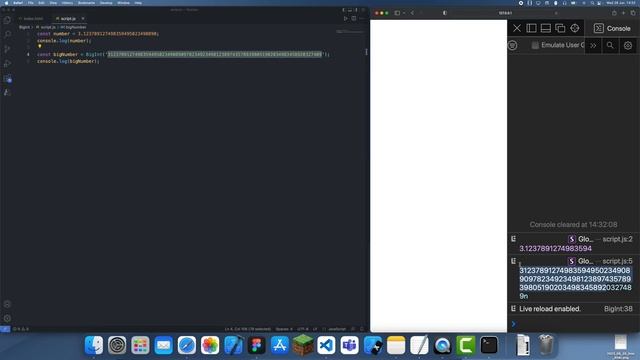
Task: Open the script.js:5 source link
Action: [x=617, y=261]
